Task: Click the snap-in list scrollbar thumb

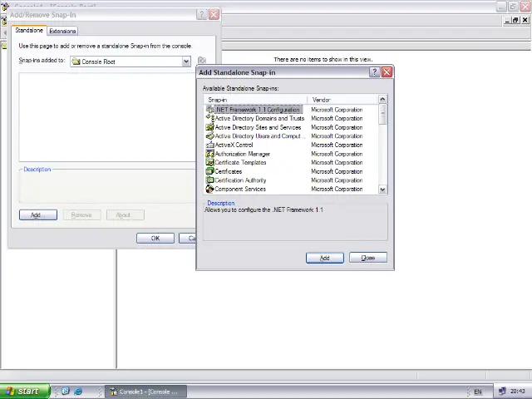Action: 382,114
